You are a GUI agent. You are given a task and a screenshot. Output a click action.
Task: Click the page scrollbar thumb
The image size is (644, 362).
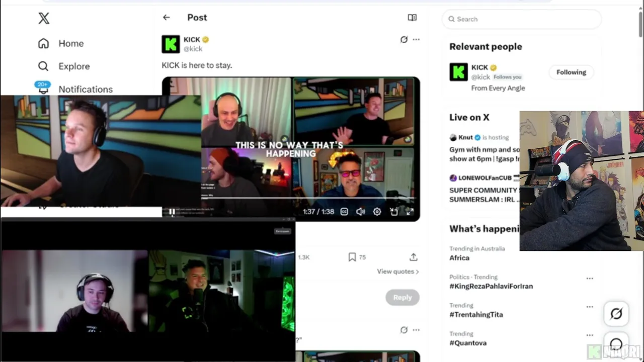click(640, 24)
